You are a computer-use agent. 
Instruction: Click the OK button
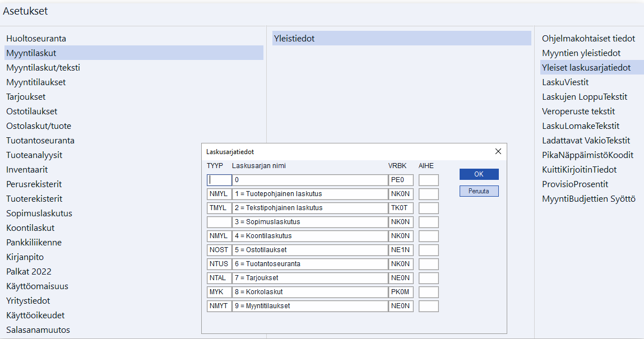tap(479, 174)
